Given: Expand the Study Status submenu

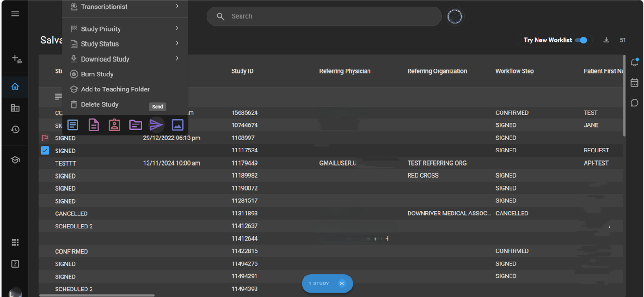Looking at the screenshot, I should point(124,44).
